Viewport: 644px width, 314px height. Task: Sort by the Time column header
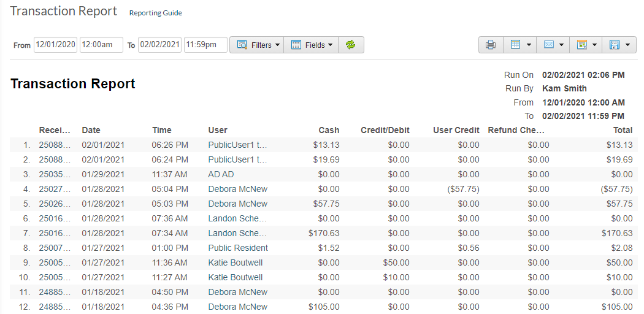[x=162, y=130]
